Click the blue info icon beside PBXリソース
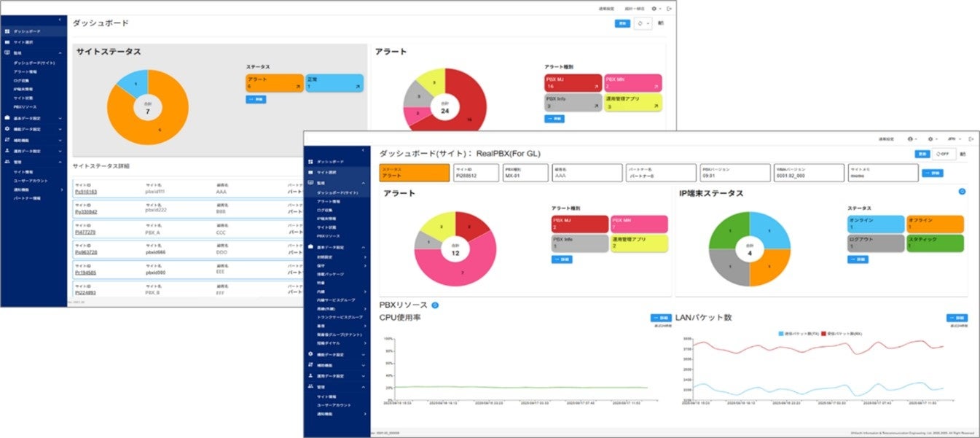Image resolution: width=980 pixels, height=438 pixels. (435, 305)
